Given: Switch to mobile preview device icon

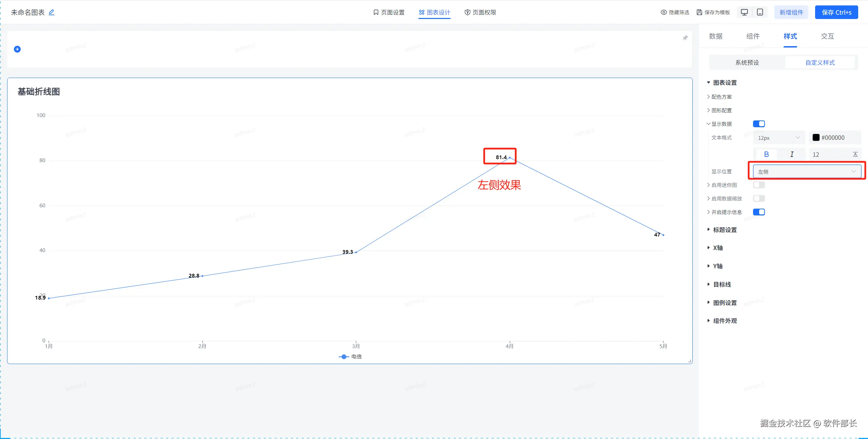Looking at the screenshot, I should pos(760,12).
